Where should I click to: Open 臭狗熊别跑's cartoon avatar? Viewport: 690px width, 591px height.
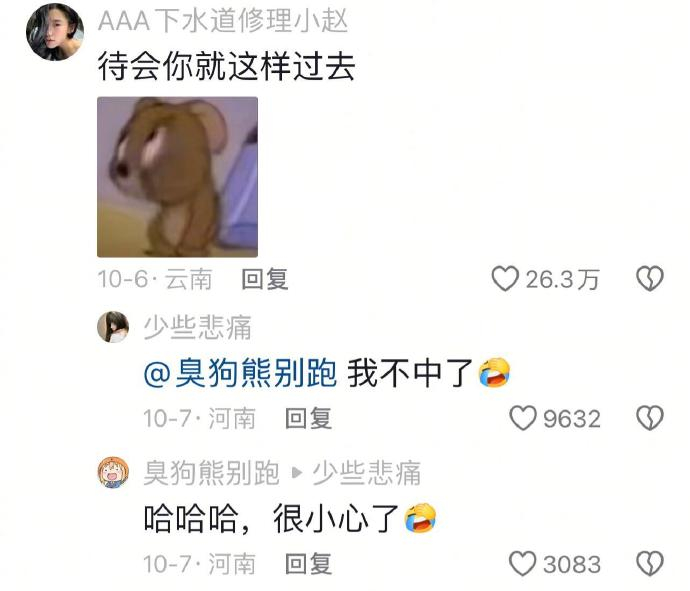click(x=113, y=473)
